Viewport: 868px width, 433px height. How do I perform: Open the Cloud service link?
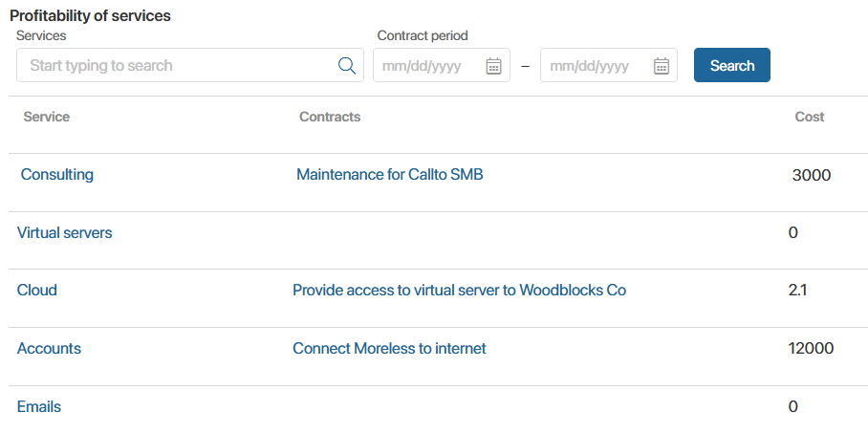(37, 291)
